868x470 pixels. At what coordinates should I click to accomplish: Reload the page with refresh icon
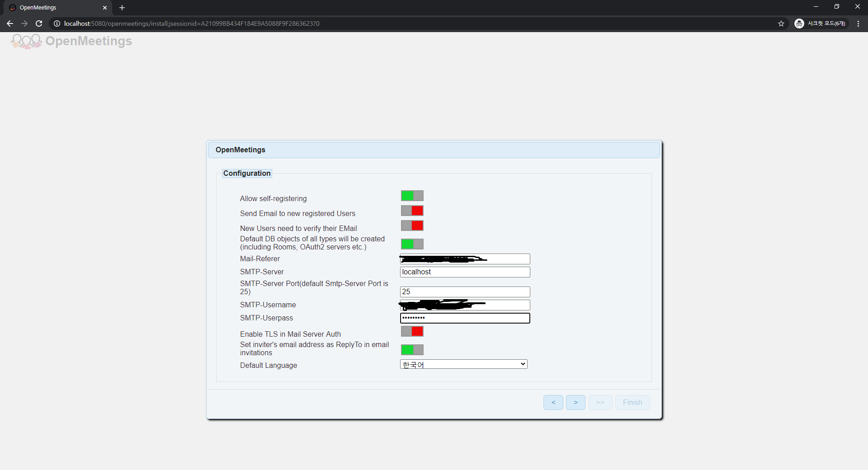pos(39,23)
